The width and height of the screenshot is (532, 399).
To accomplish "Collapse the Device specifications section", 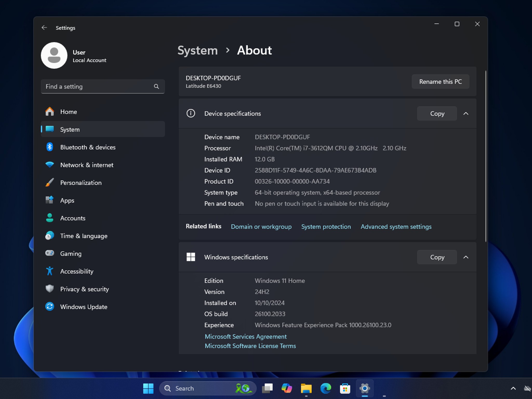I will point(466,114).
